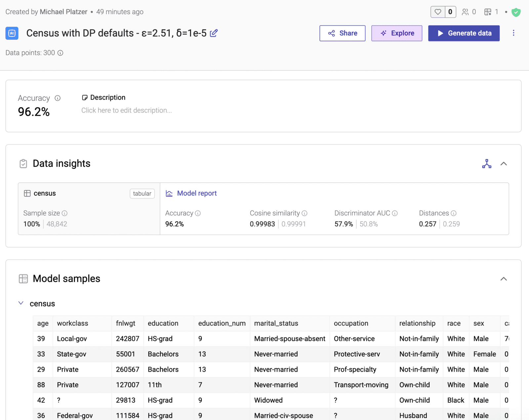Collapse the census samples table

(x=21, y=303)
